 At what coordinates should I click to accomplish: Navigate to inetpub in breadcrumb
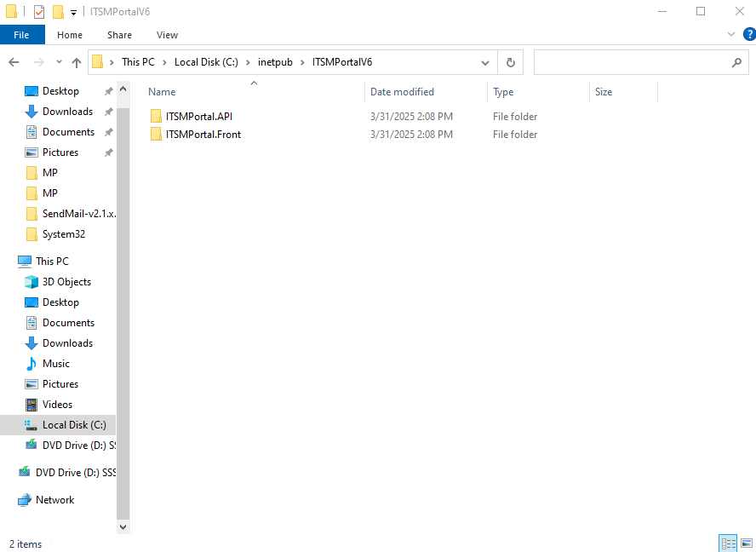pyautogui.click(x=275, y=62)
